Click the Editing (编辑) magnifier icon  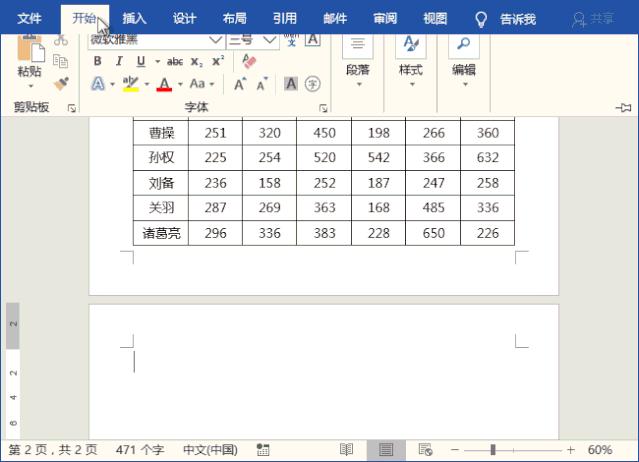[x=464, y=46]
